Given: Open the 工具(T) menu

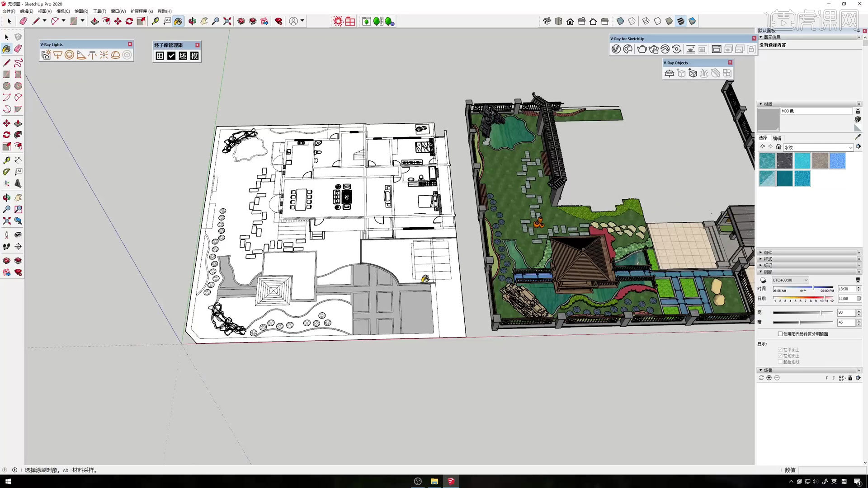Looking at the screenshot, I should pos(99,11).
